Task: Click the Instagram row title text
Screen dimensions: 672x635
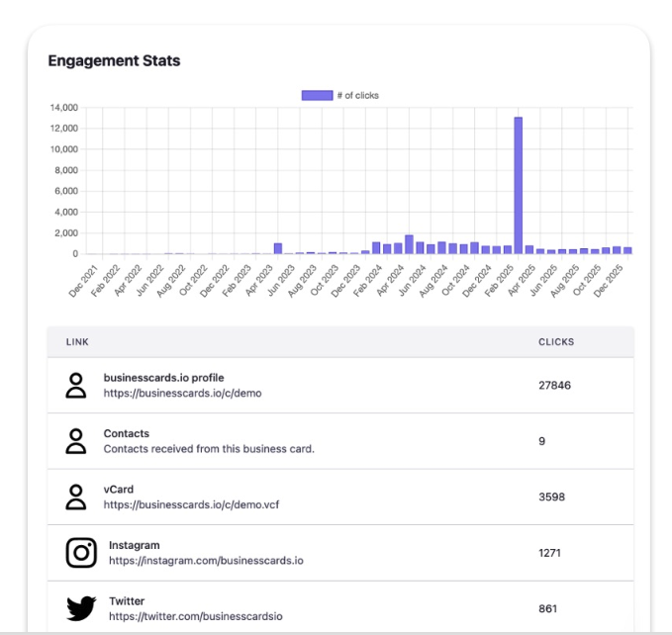Action: click(134, 545)
